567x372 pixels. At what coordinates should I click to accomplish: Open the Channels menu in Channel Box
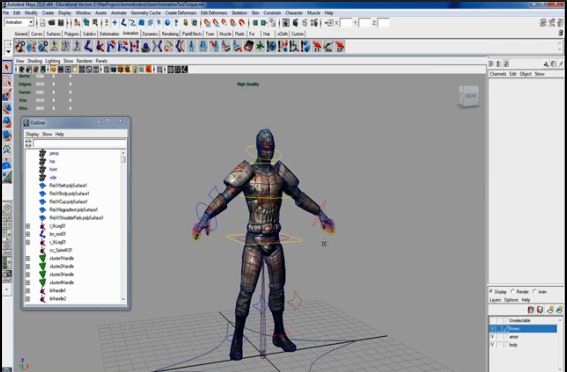pyautogui.click(x=498, y=74)
